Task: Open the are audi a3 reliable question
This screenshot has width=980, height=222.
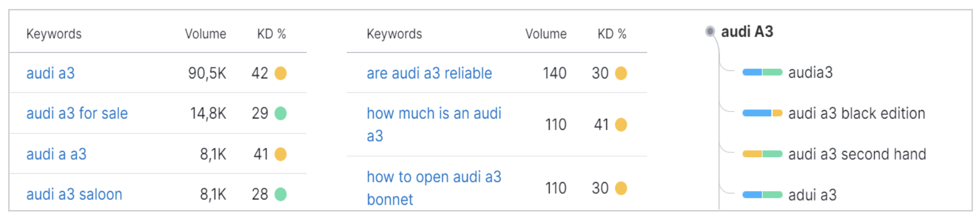Action: point(429,73)
